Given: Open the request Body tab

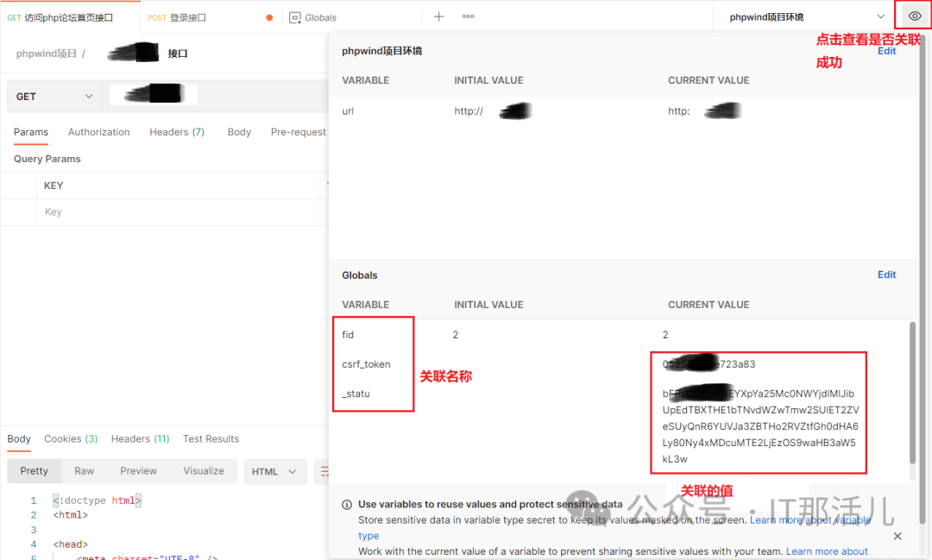Looking at the screenshot, I should 239,132.
